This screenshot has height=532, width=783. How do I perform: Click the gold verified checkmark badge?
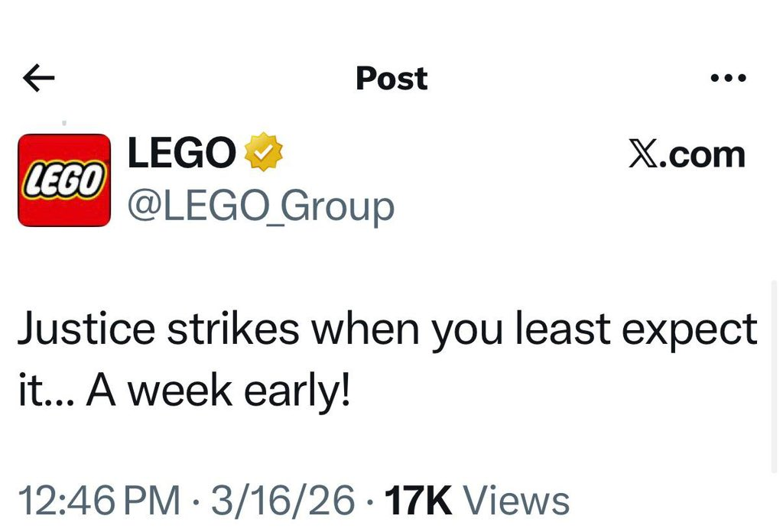263,153
